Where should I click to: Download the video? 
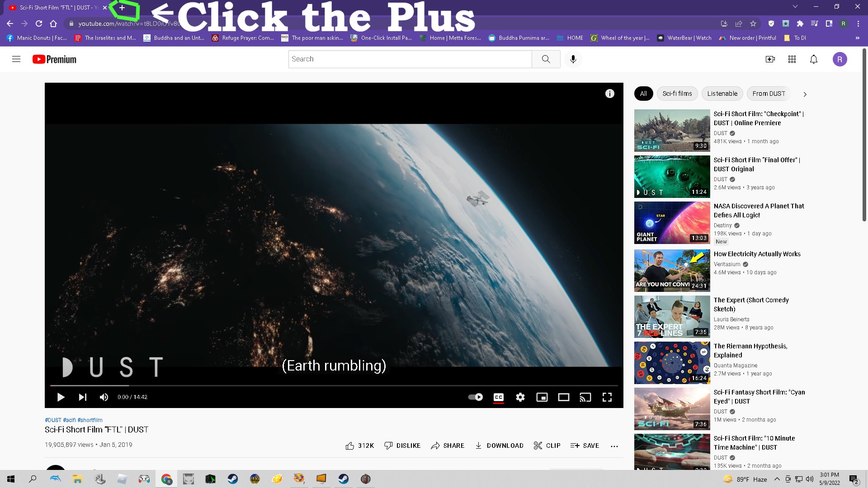pos(499,446)
